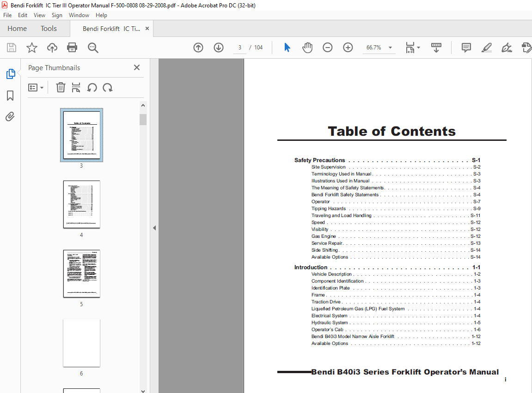This screenshot has height=393, width=532.
Task: Open the 66.7% zoom level dropdown
Action: [379, 48]
